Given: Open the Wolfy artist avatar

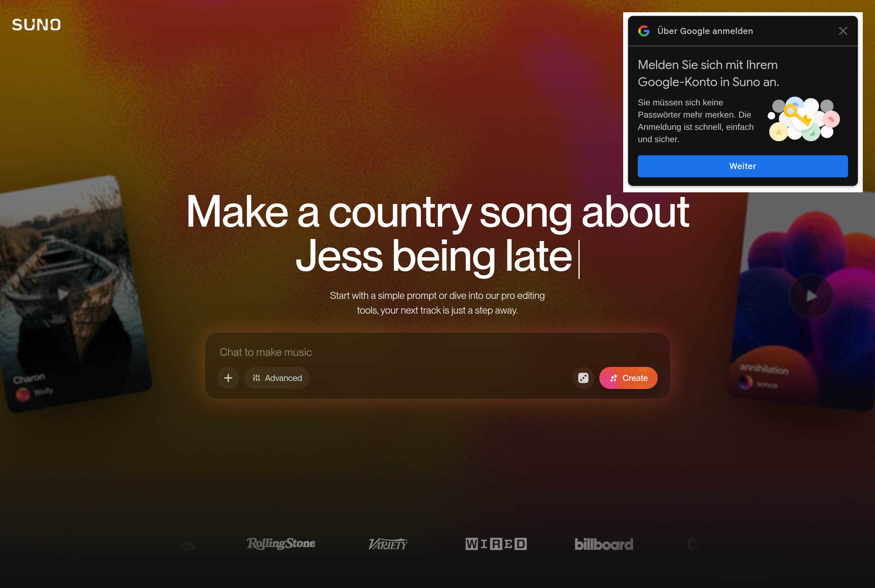Looking at the screenshot, I should (23, 394).
